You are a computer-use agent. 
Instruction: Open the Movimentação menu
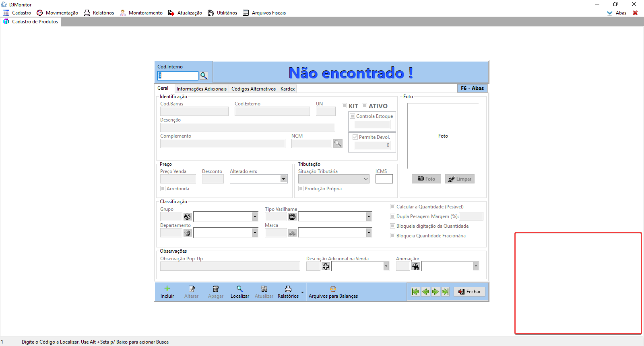click(x=58, y=13)
